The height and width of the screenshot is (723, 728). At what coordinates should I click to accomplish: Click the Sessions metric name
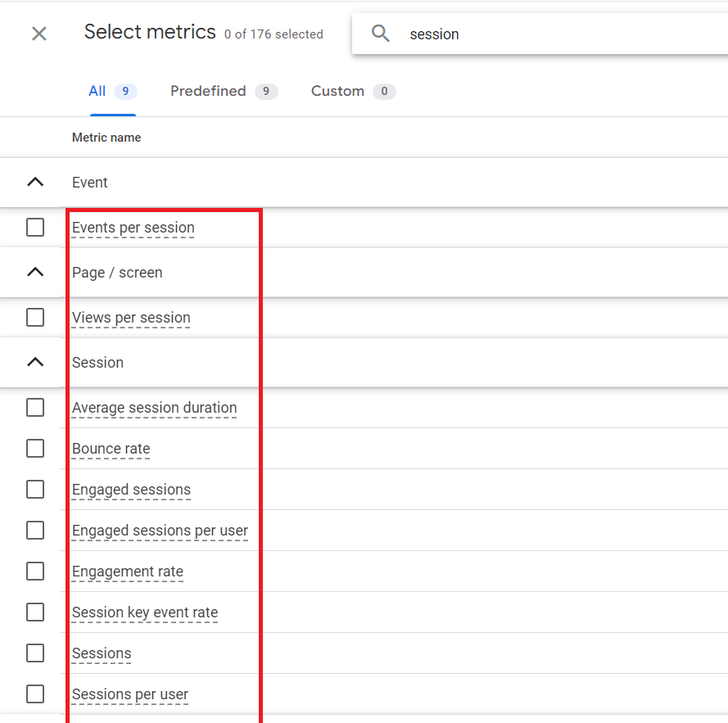[102, 653]
